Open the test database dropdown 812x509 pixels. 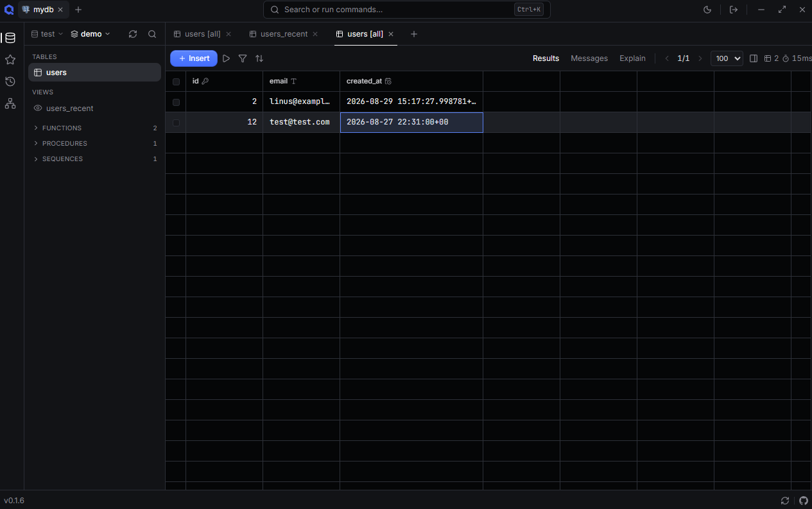[48, 34]
